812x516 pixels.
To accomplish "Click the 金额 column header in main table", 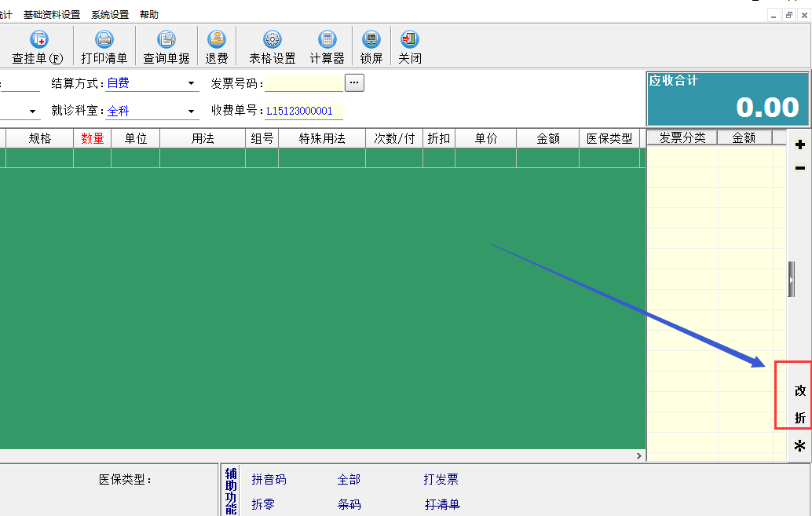I will (x=548, y=138).
